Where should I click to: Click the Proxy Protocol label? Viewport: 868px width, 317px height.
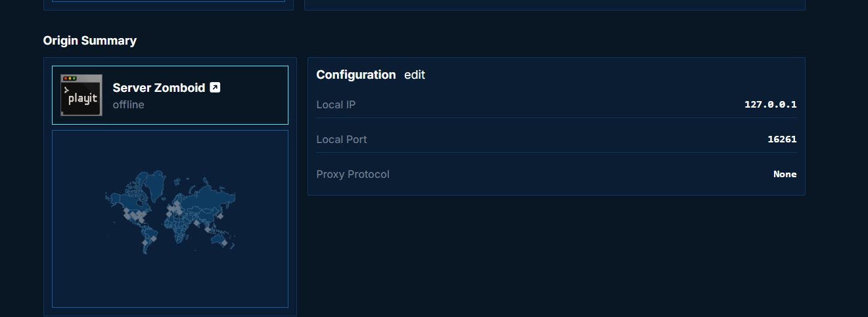point(353,174)
